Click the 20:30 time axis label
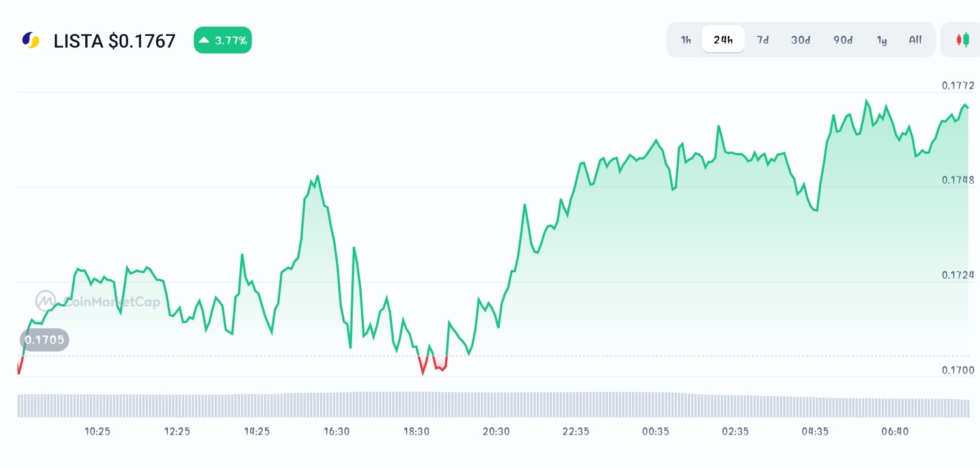Screen dimensions: 980x469 [496, 431]
